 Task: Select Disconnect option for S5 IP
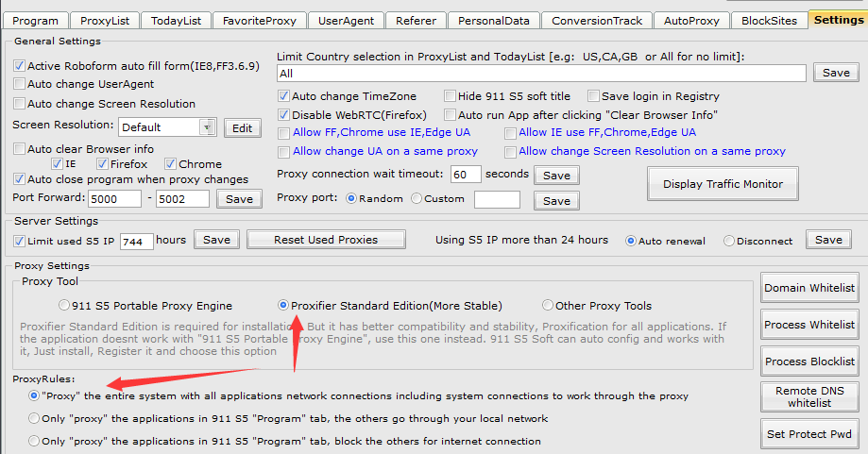click(x=729, y=241)
